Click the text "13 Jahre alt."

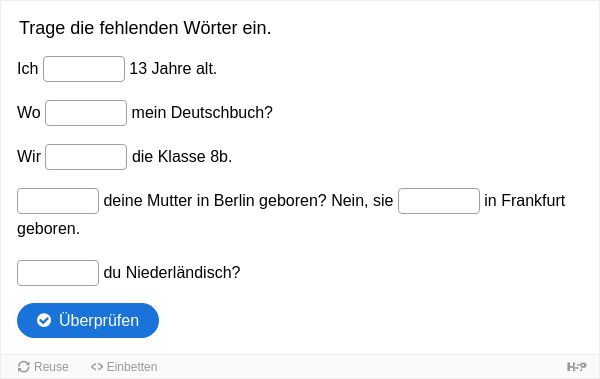tap(173, 69)
